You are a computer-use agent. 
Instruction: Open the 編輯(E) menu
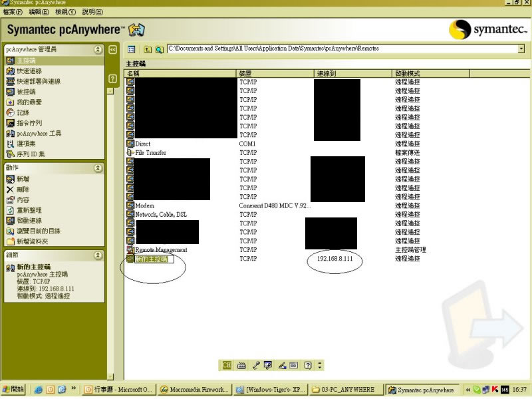39,12
